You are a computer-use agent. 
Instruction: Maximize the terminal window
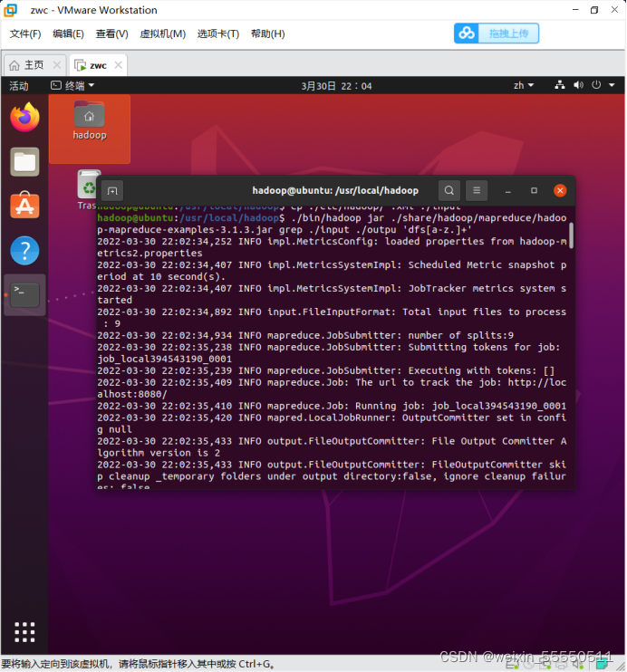tap(534, 190)
